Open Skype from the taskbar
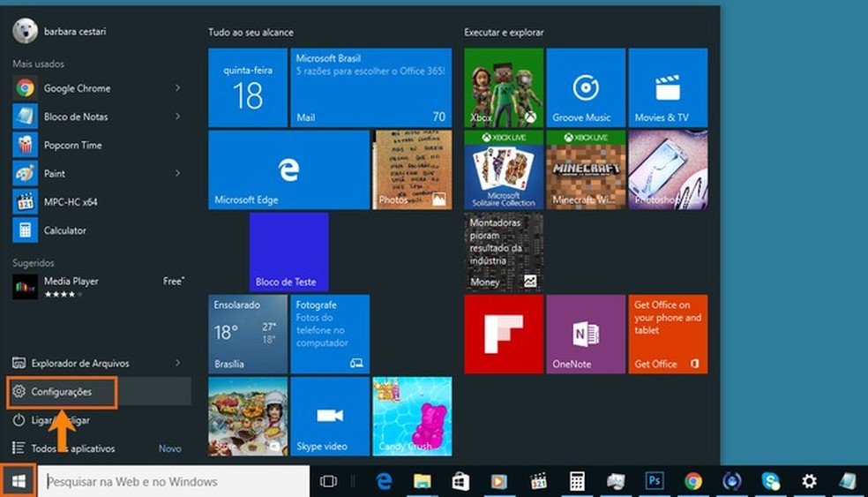 click(770, 481)
